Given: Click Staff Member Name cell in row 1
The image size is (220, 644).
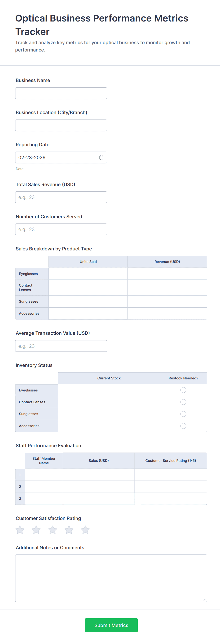Looking at the screenshot, I should point(44,475).
